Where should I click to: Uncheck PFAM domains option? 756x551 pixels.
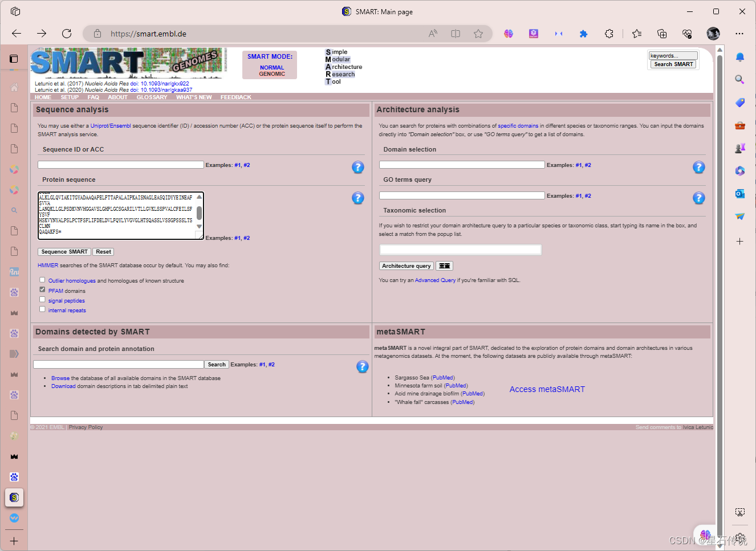pyautogui.click(x=42, y=289)
